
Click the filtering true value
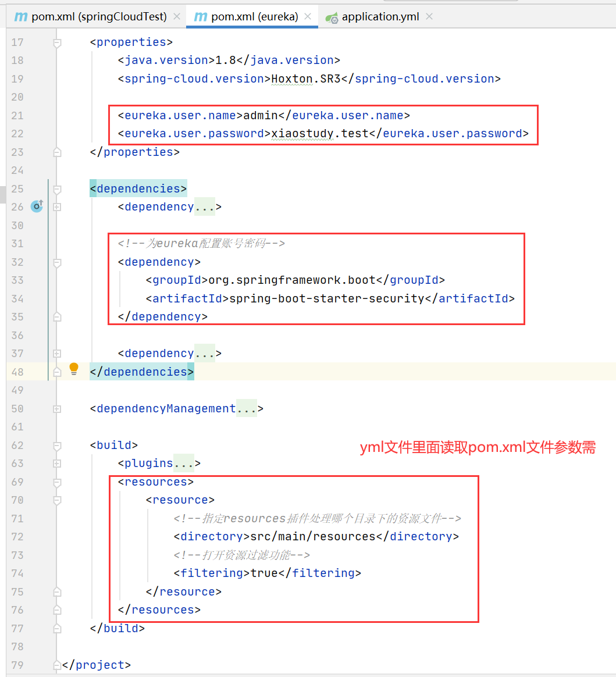(264, 573)
